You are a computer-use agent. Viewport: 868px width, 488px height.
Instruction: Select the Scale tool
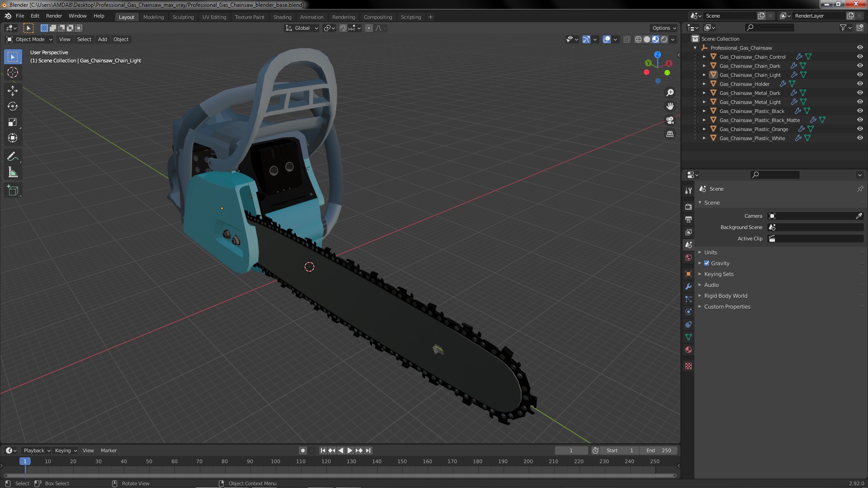[x=13, y=122]
